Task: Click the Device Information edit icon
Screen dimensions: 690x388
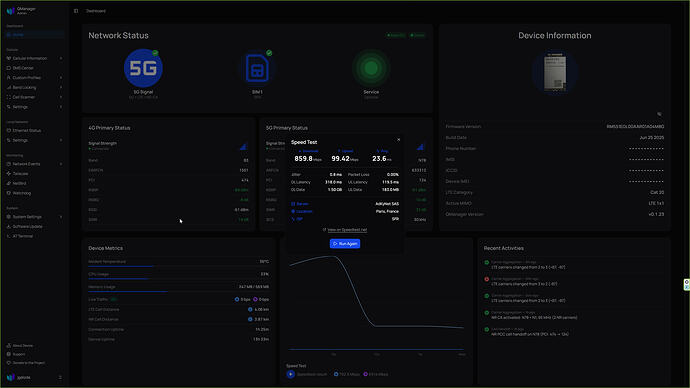Action: (x=659, y=114)
